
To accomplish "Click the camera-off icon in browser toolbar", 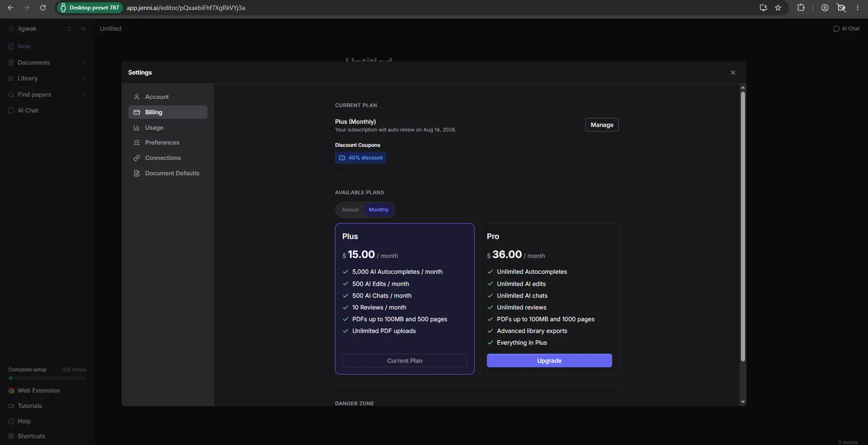I will click(x=841, y=8).
